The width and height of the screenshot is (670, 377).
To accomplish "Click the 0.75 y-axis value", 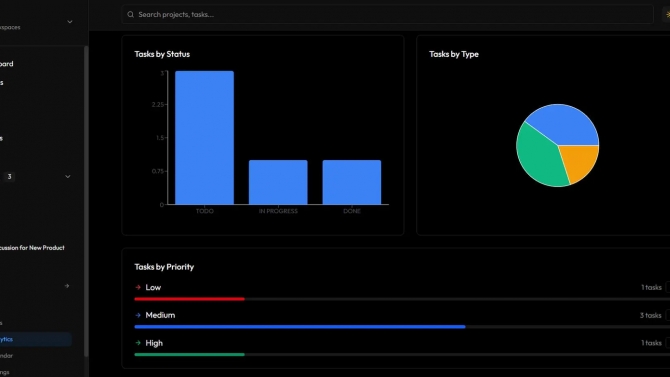I will pos(157,171).
